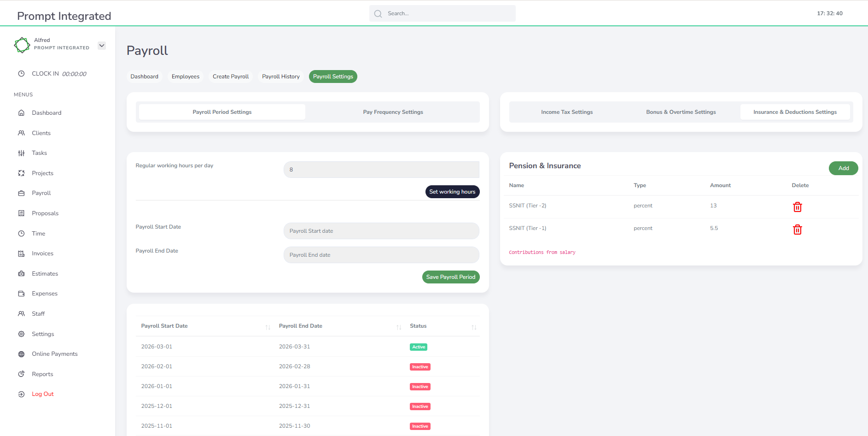Delete the SSNIT (Tier -2) entry

(x=797, y=207)
